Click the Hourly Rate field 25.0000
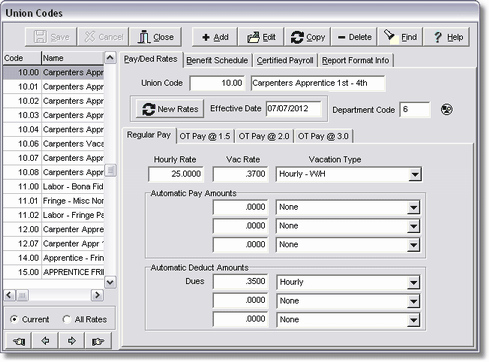 pos(176,174)
